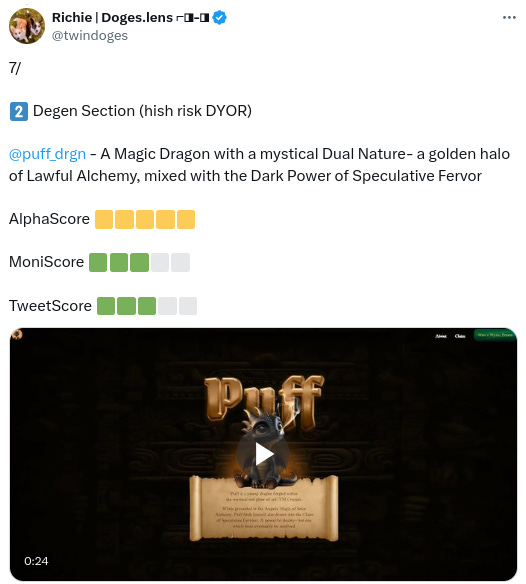The height and width of the screenshot is (584, 526).
Task: Click the Puff site logo in video corner
Action: pyautogui.click(x=17, y=335)
